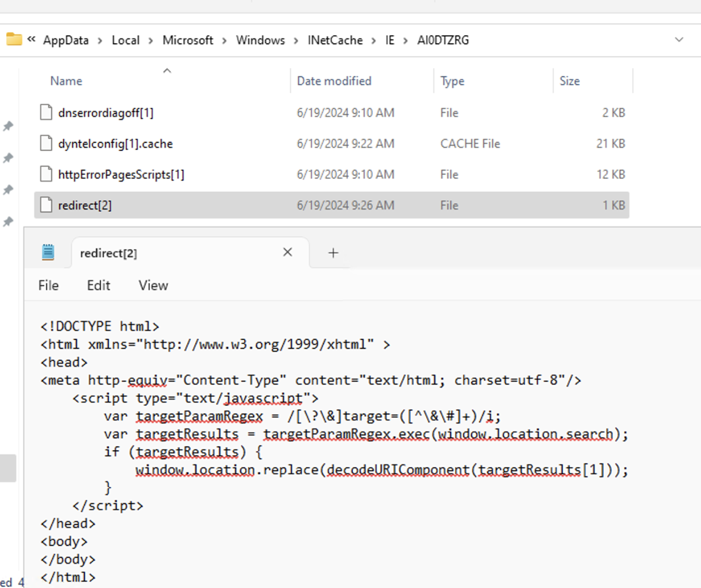701x588 pixels.
Task: Open the address bar history dropdown
Action: 679,40
